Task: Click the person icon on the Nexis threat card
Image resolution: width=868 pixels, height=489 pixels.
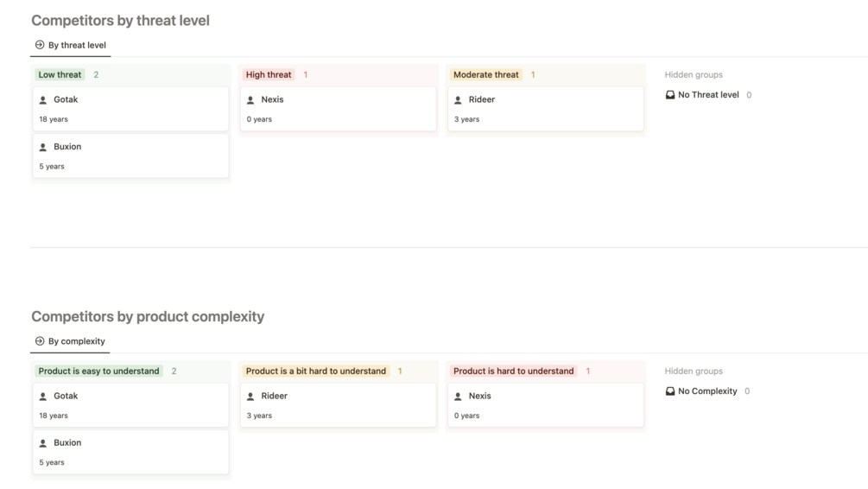Action: pos(250,100)
